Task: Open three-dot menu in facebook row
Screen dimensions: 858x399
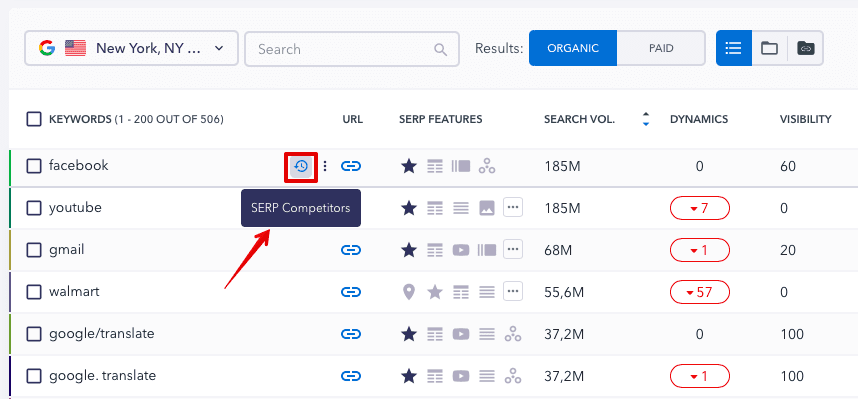Action: [x=325, y=166]
